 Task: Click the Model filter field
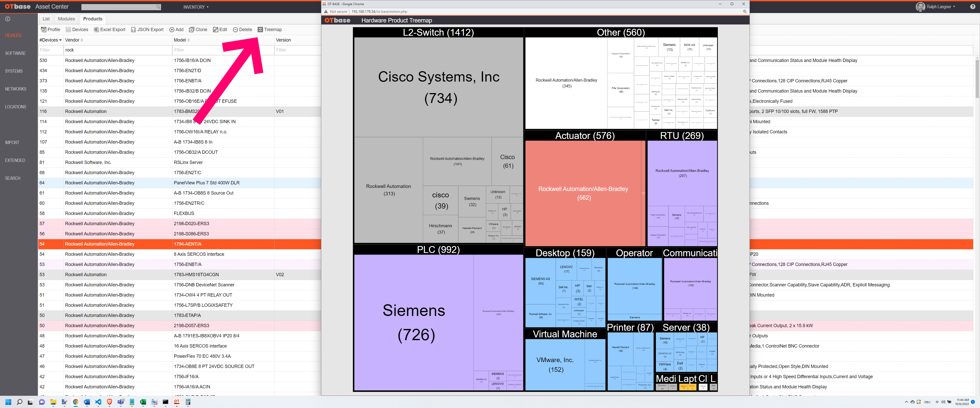point(223,50)
